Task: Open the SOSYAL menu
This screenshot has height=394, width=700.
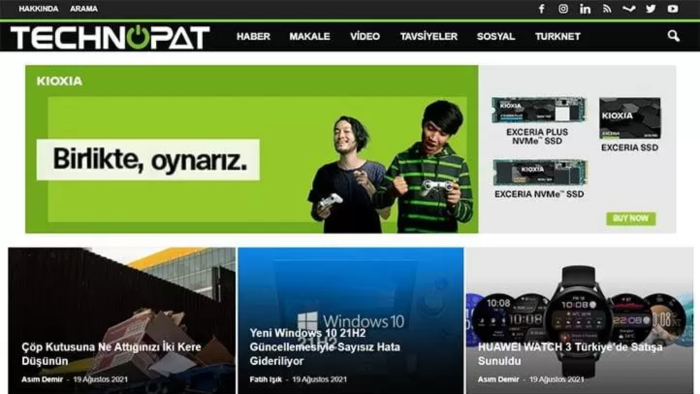Action: click(496, 37)
